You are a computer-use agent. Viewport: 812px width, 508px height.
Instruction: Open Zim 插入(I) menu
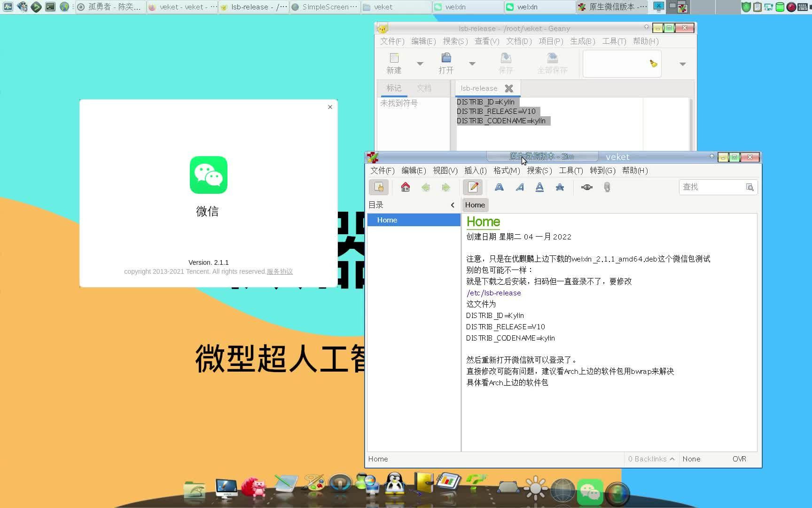(x=476, y=171)
